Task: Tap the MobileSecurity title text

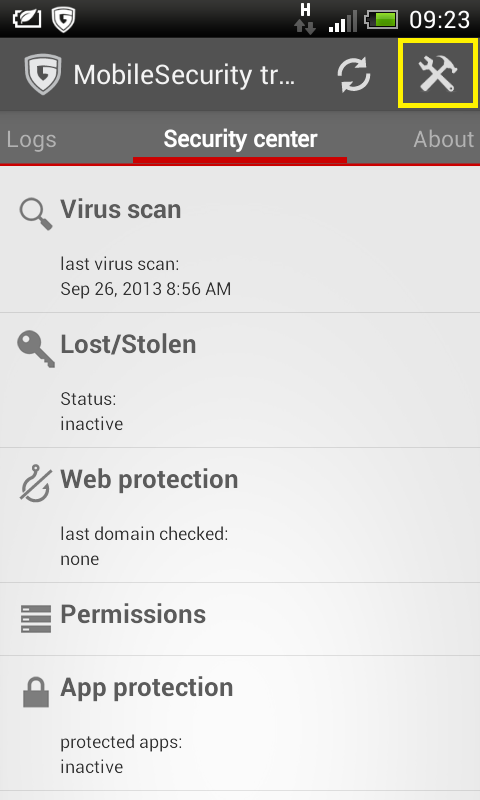Action: [184, 75]
